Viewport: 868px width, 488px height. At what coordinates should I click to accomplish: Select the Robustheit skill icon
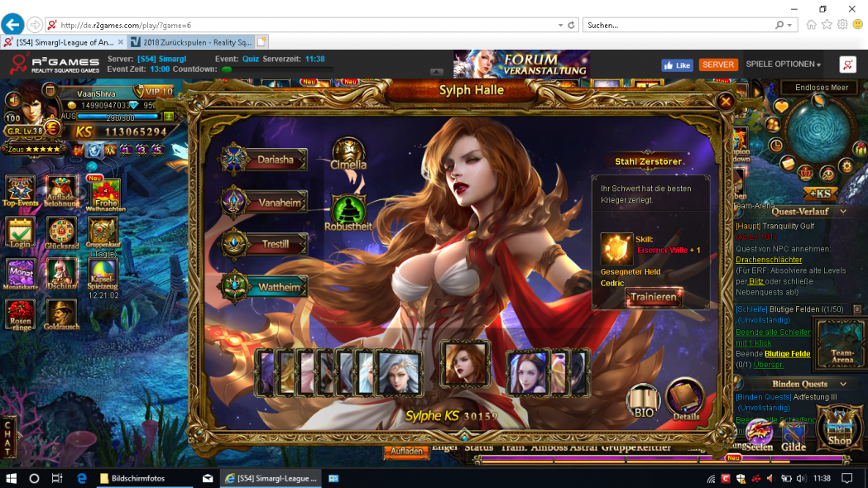pyautogui.click(x=348, y=213)
